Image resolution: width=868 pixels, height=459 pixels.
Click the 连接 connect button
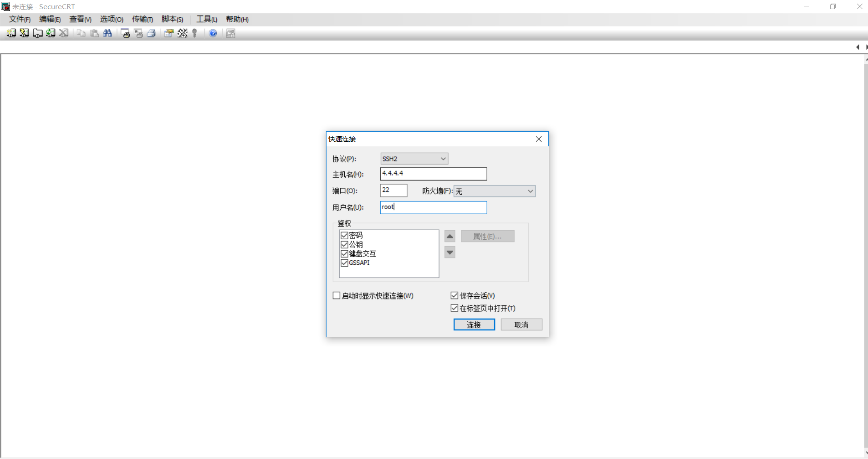click(474, 325)
